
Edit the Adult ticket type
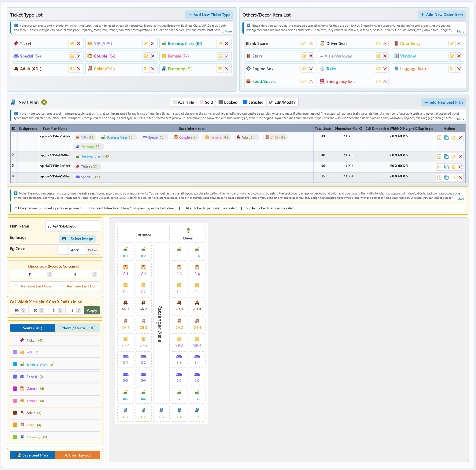[72, 69]
